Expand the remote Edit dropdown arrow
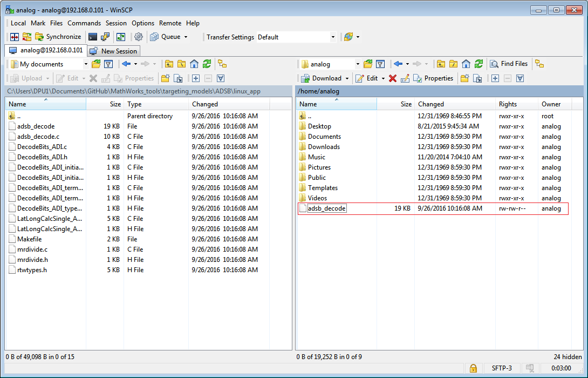This screenshot has height=378, width=588. point(383,78)
